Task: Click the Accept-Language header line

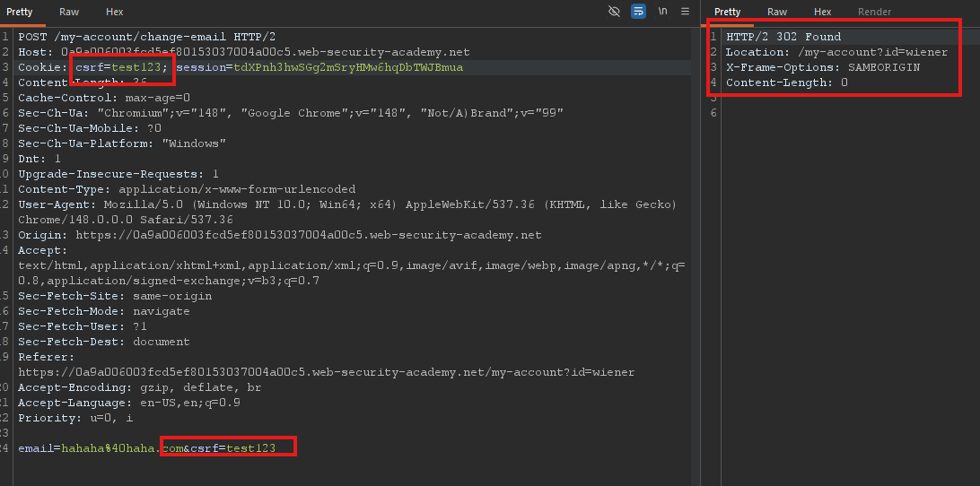Action: 128,403
